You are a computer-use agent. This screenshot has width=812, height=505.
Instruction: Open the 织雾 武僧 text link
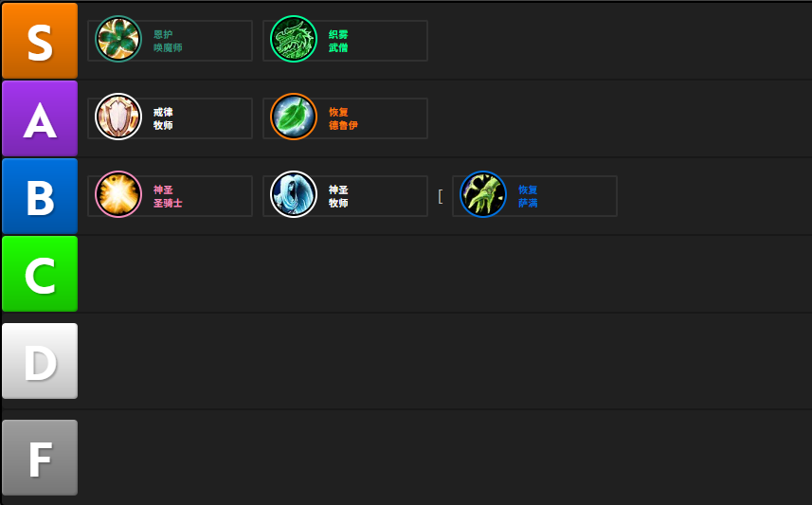pos(338,41)
